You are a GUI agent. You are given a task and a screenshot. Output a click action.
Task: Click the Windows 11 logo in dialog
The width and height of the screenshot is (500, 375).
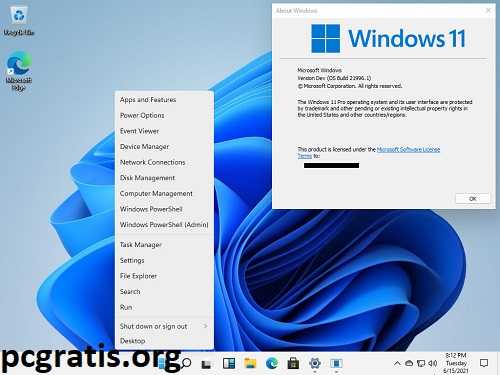(x=388, y=38)
